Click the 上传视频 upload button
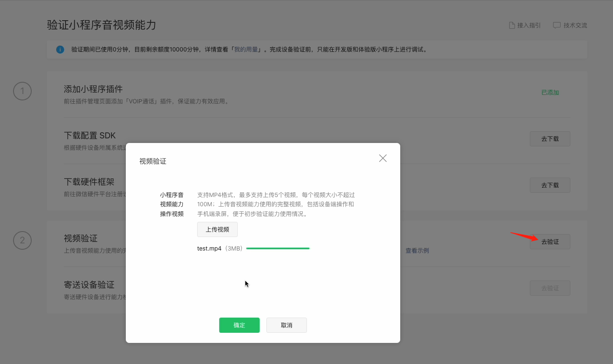 [217, 229]
